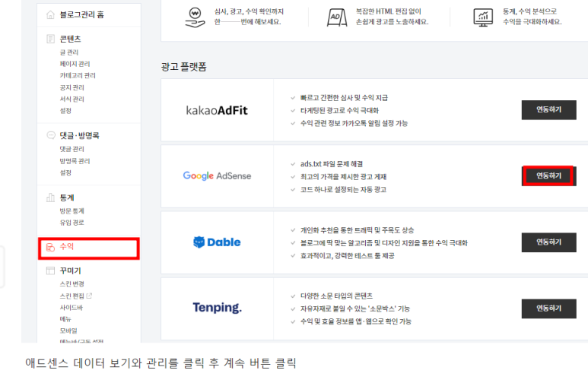Click the AD signboard icon

337,17
